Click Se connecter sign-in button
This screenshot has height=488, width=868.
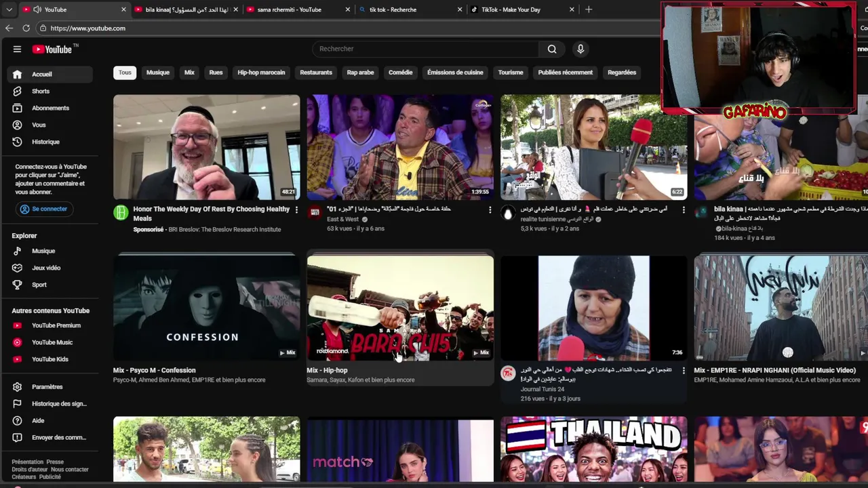(x=45, y=209)
